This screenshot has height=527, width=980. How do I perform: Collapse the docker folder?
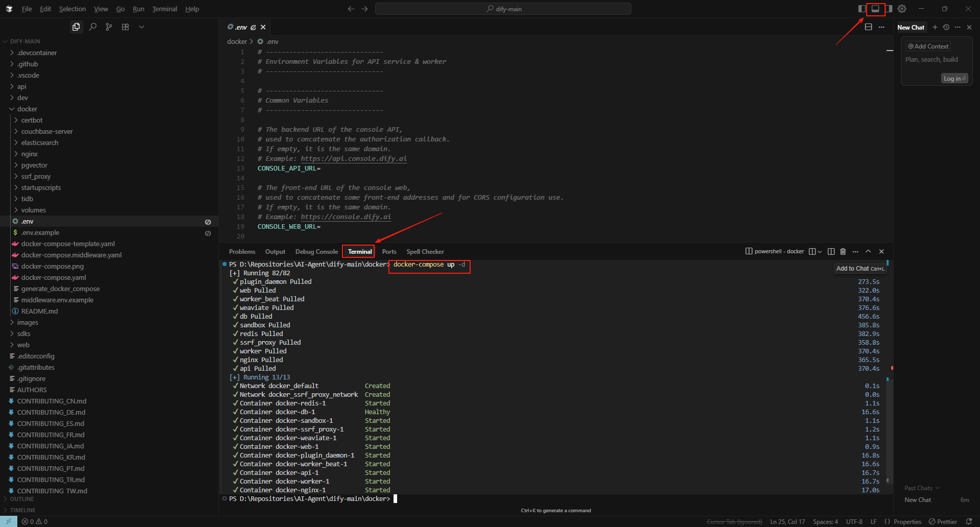tap(27, 109)
